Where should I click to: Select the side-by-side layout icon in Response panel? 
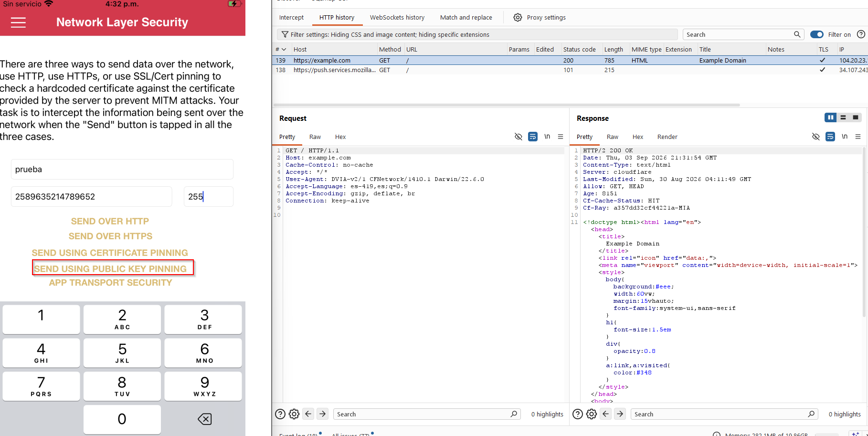(830, 117)
